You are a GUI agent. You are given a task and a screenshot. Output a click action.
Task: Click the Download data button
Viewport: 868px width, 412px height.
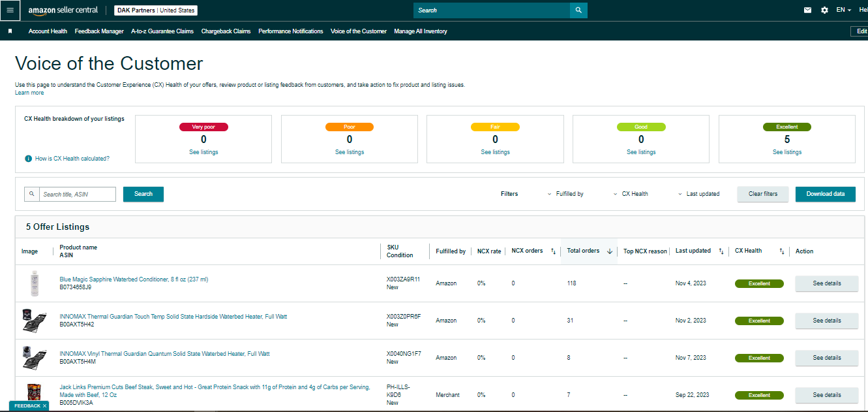click(x=826, y=194)
